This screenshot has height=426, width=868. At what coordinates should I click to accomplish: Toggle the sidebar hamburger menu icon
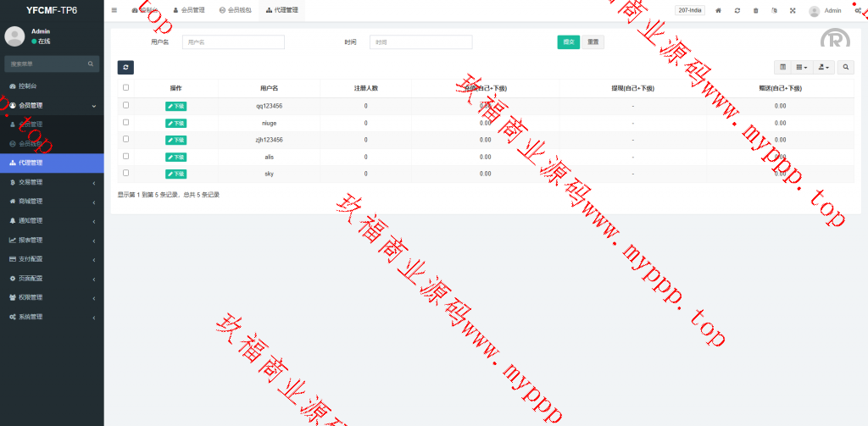pos(114,10)
